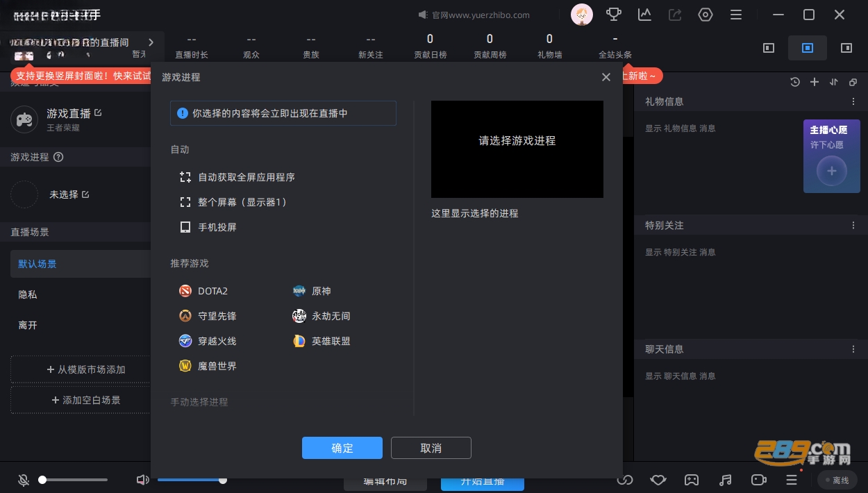
Task: Open 聊天信息 panel options menu
Action: (x=853, y=349)
